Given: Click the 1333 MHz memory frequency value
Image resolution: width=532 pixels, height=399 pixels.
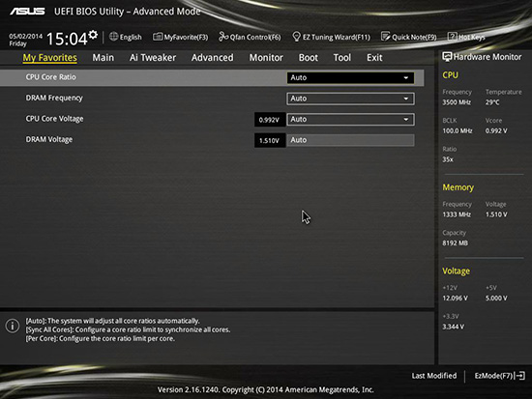Looking at the screenshot, I should pyautogui.click(x=457, y=214).
